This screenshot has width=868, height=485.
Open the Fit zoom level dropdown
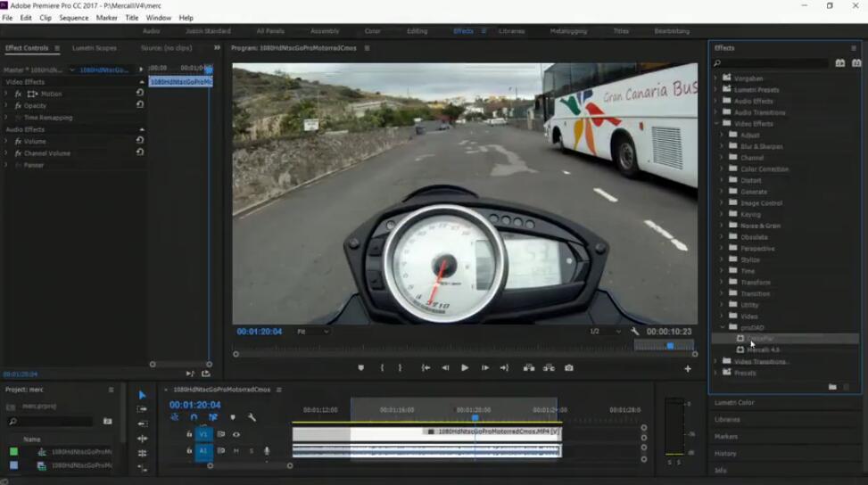pyautogui.click(x=312, y=332)
